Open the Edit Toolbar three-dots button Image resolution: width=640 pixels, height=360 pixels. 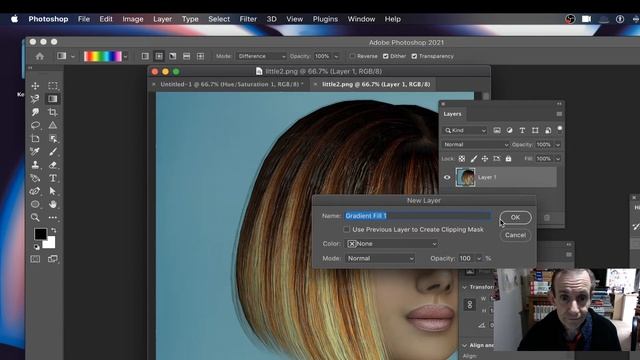click(x=53, y=218)
